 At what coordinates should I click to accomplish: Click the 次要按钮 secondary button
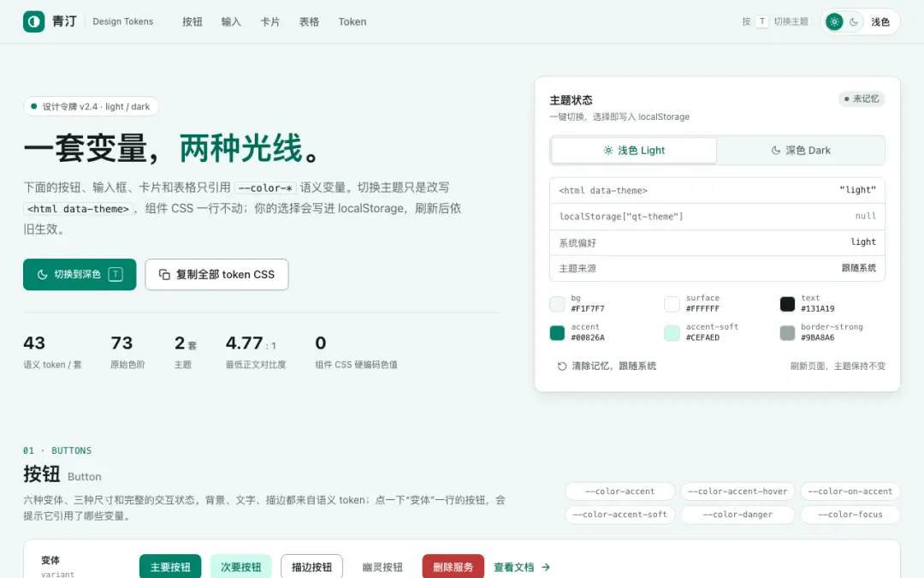tap(241, 567)
